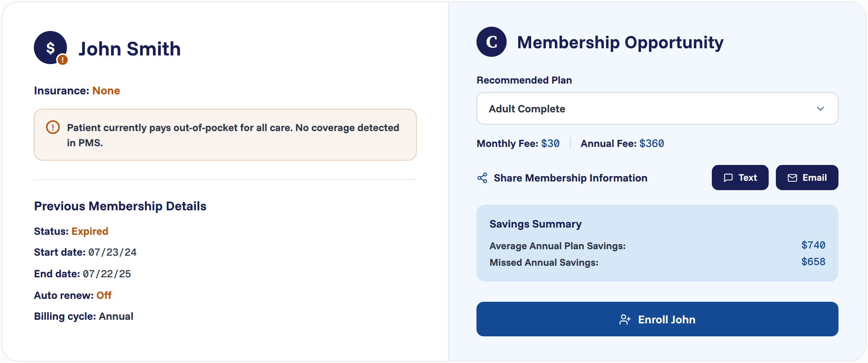Click the John Smith patient name
This screenshot has width=868, height=363.
(130, 49)
